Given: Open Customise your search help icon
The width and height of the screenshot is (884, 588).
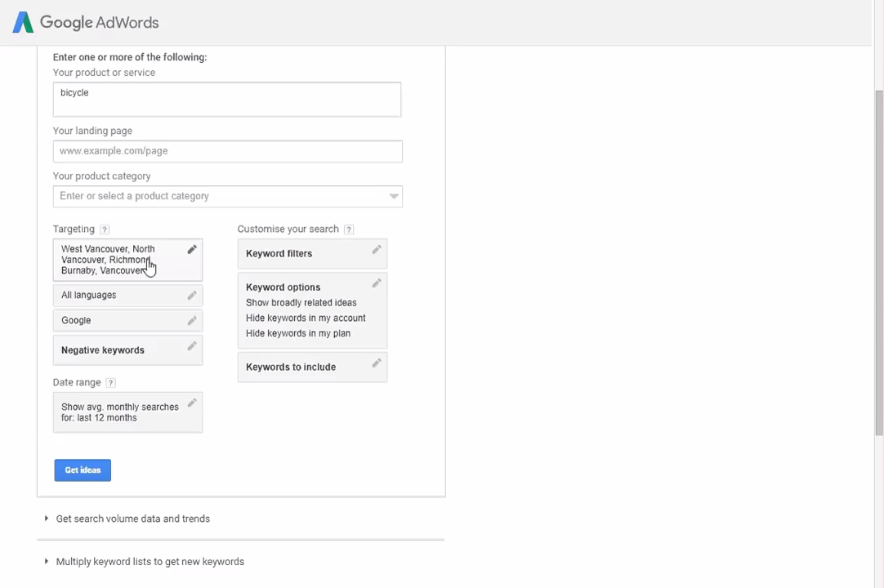Looking at the screenshot, I should (349, 229).
